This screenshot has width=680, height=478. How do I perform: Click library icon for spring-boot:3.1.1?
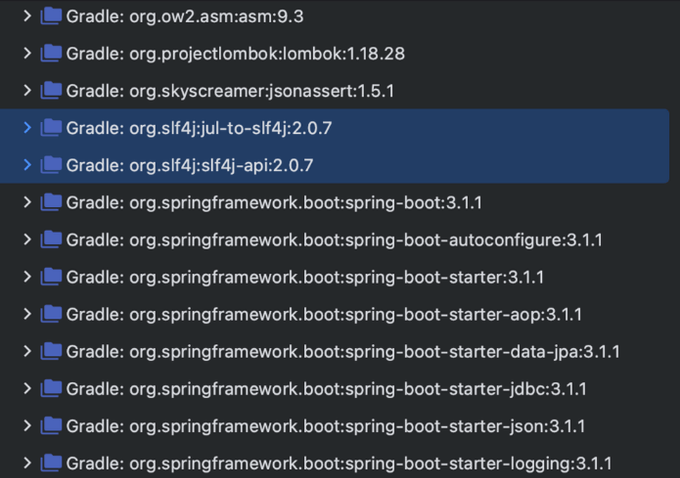click(51, 203)
